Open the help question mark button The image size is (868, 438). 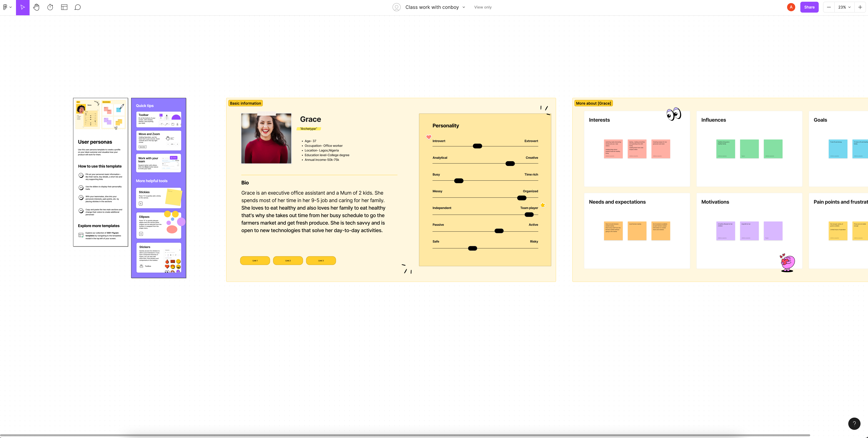pyautogui.click(x=854, y=424)
